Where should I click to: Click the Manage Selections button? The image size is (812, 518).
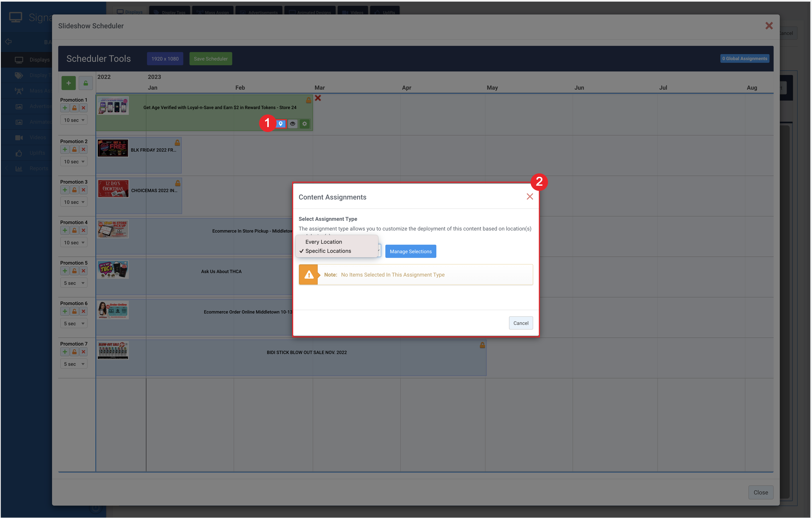click(410, 251)
